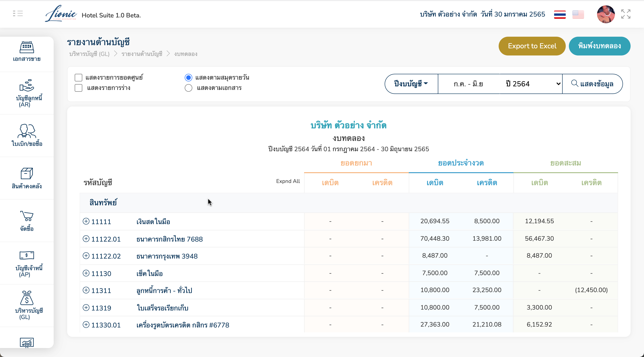Open บัญชีลูกหนี้ (AR) module icon
This screenshot has width=644, height=357.
tap(27, 85)
